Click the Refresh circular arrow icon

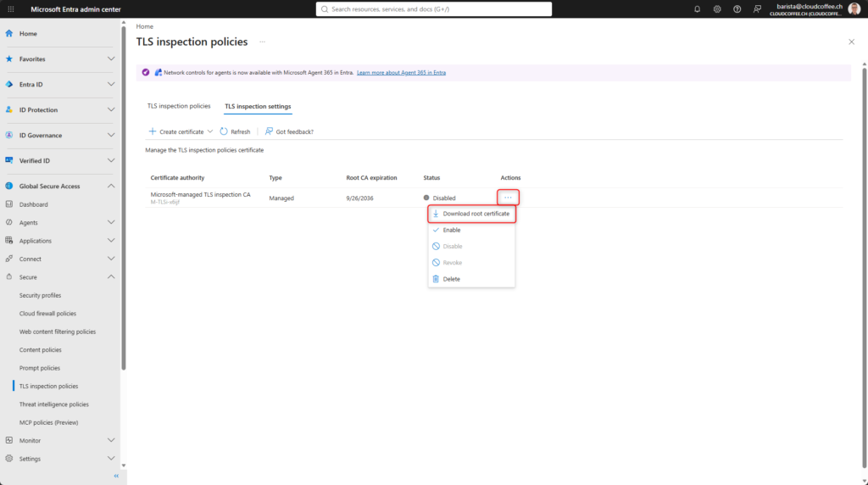coord(224,131)
